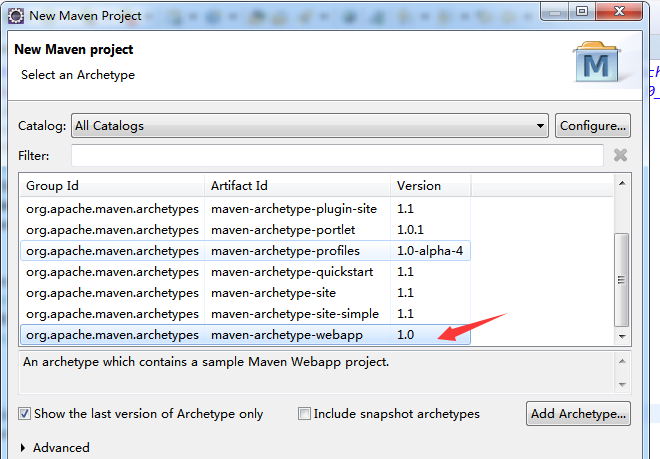
Task: Maximize the New Maven Project dialog
Action: tap(582, 11)
